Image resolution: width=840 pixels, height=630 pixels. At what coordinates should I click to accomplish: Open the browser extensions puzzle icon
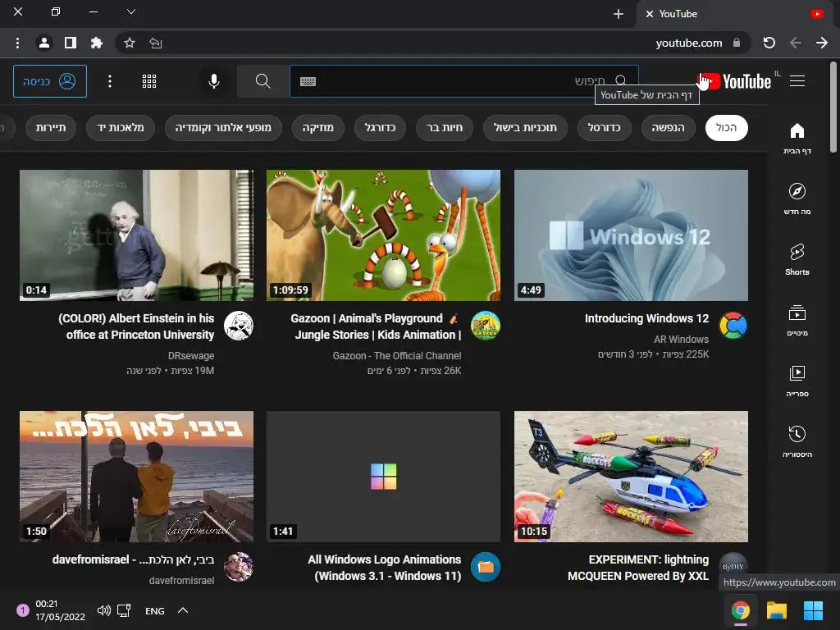tap(97, 43)
